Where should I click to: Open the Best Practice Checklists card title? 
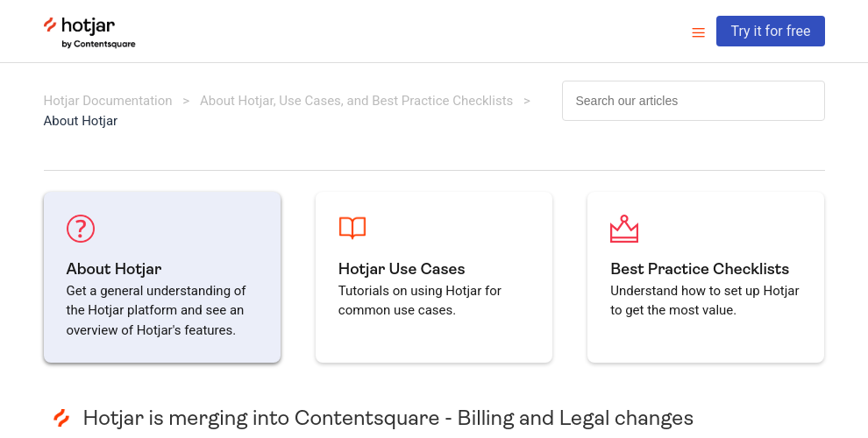(700, 269)
